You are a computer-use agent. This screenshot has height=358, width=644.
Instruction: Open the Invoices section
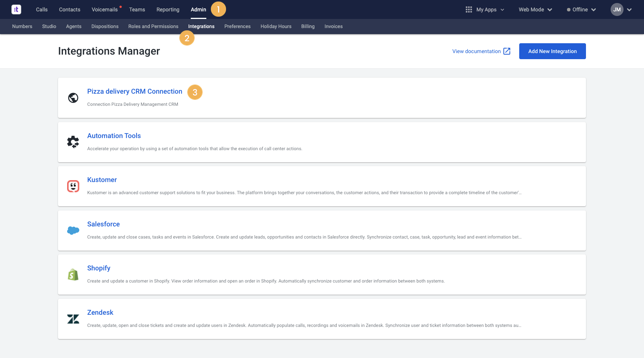click(x=334, y=27)
